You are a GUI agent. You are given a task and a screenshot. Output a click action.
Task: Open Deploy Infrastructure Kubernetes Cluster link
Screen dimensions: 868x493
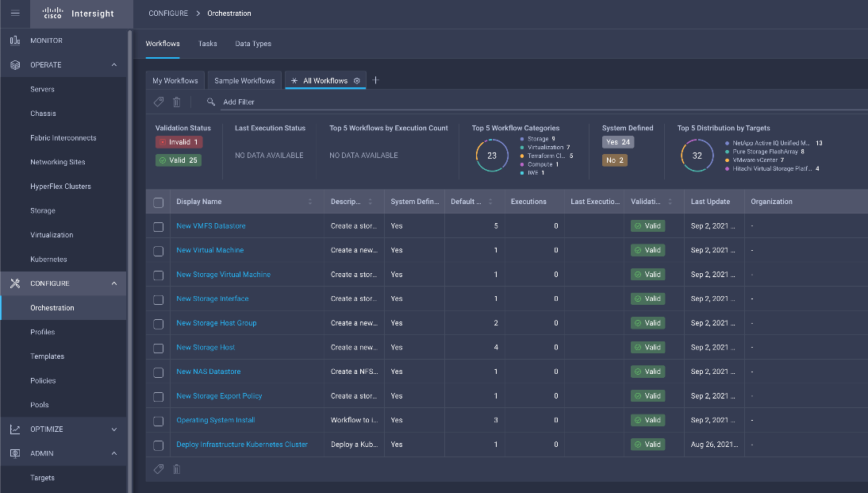coord(242,445)
